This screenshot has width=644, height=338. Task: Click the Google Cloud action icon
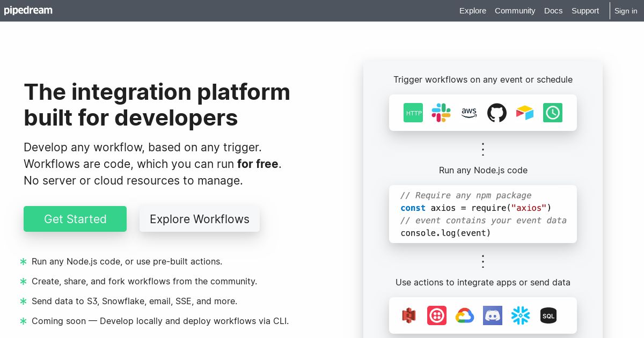tap(465, 315)
